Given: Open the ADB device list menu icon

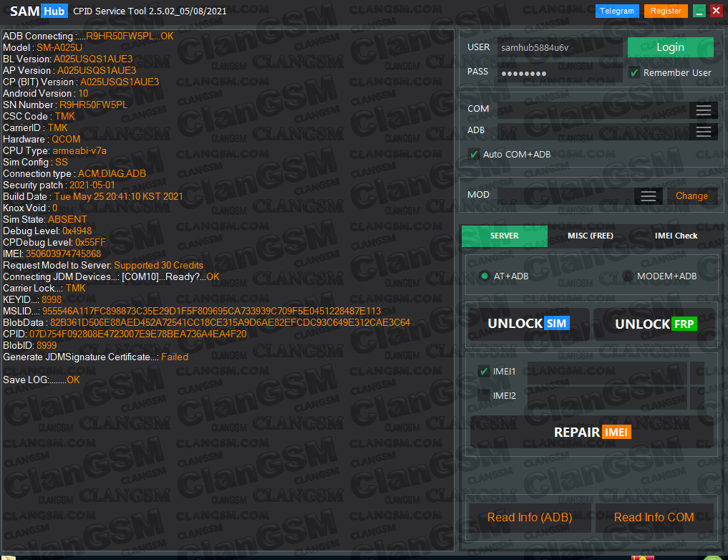Looking at the screenshot, I should tap(704, 132).
